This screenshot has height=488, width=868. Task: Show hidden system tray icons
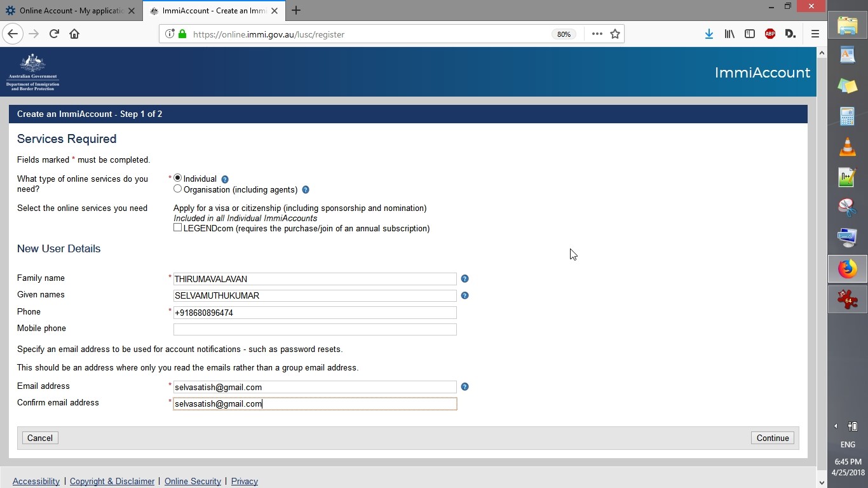(836, 426)
